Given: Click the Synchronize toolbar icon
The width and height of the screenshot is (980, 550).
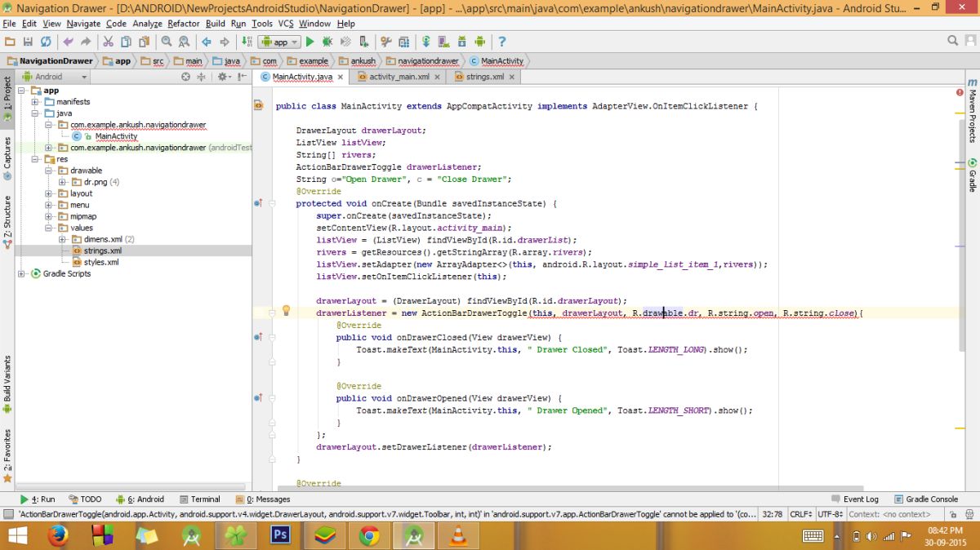Looking at the screenshot, I should pos(45,42).
